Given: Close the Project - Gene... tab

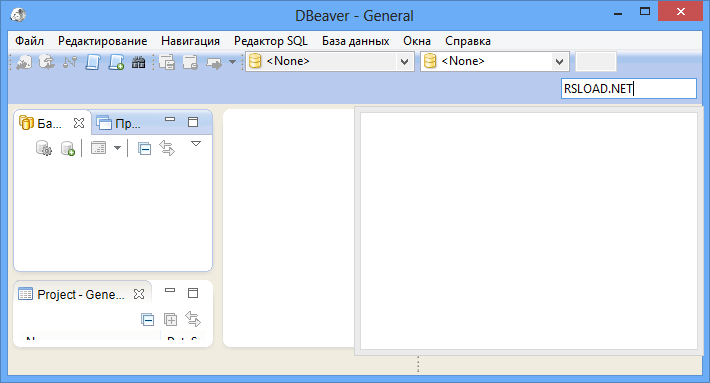Looking at the screenshot, I should pyautogui.click(x=139, y=294).
